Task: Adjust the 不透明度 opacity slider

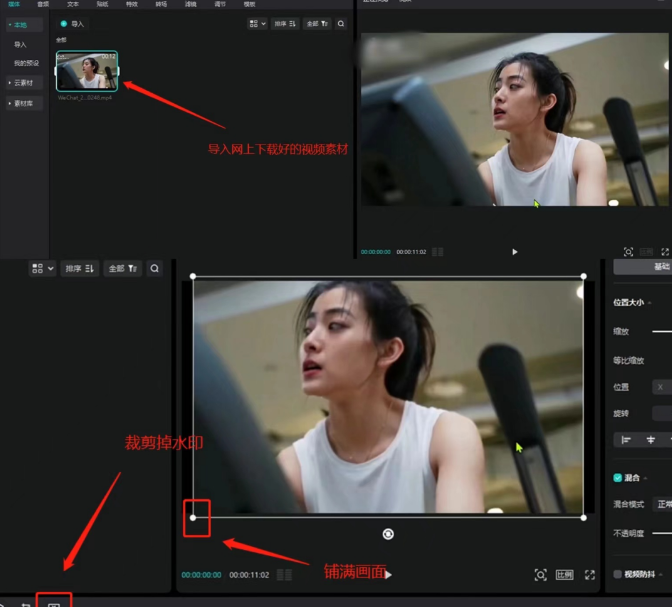Action: (x=662, y=533)
